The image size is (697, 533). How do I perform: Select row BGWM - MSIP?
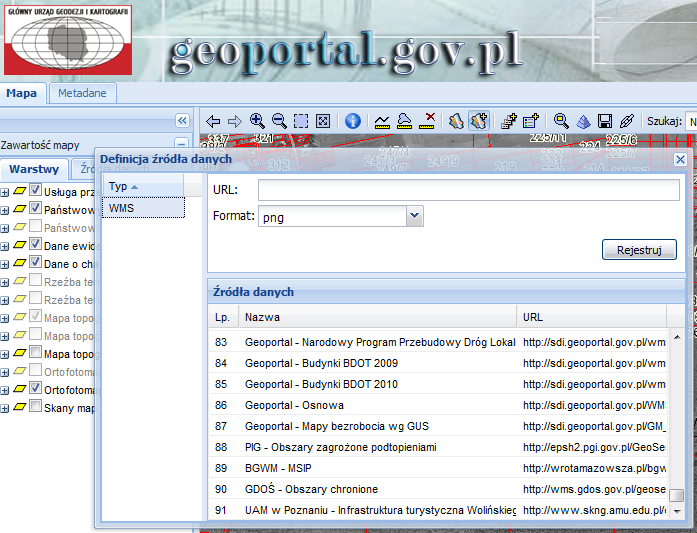click(439, 468)
